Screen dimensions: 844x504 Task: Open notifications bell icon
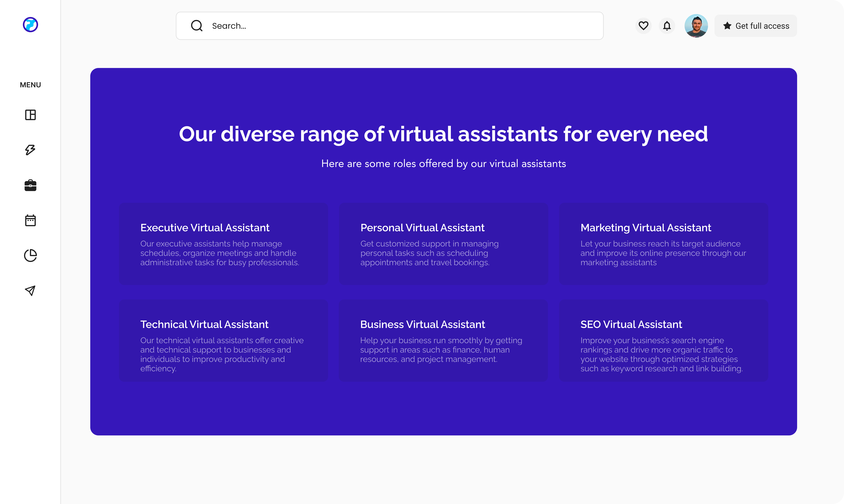tap(667, 26)
